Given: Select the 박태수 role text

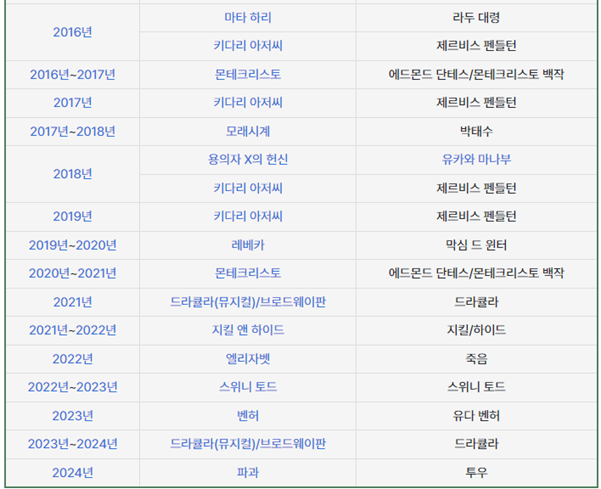Looking at the screenshot, I should pos(476,131).
